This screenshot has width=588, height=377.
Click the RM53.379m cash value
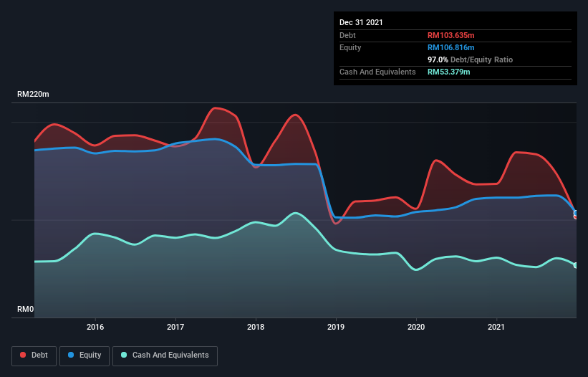pos(448,72)
